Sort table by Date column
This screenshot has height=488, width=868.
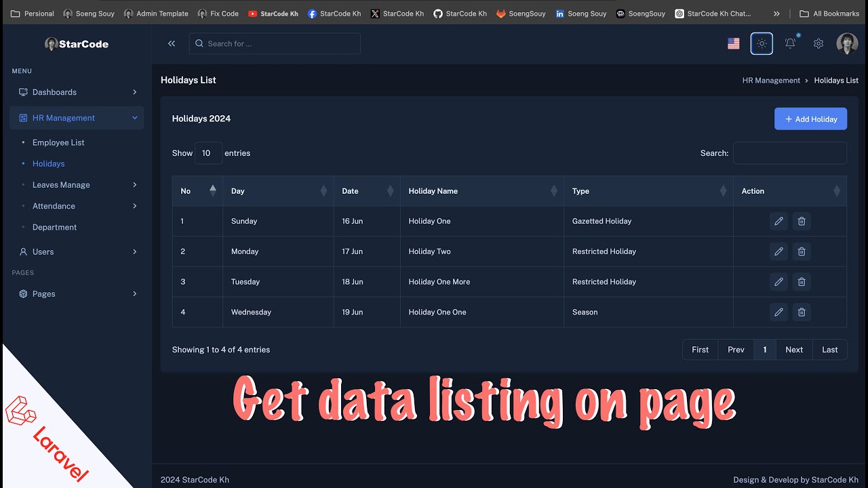pos(367,191)
